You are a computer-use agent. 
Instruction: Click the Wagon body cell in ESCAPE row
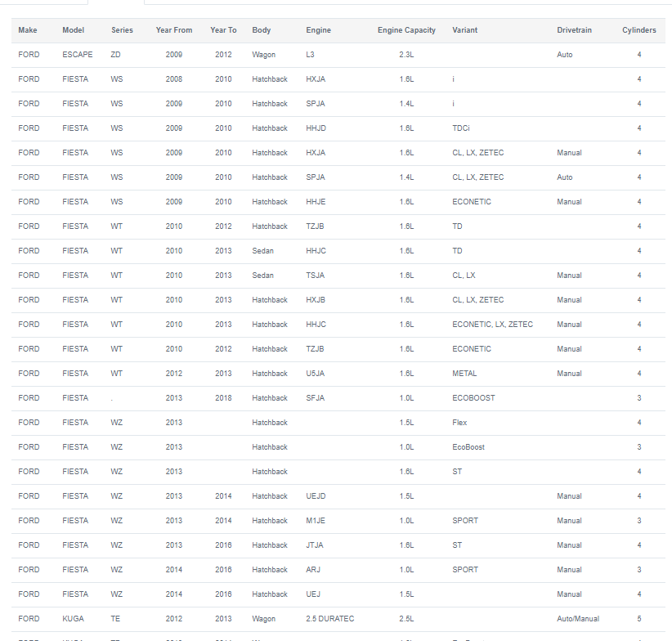[263, 55]
